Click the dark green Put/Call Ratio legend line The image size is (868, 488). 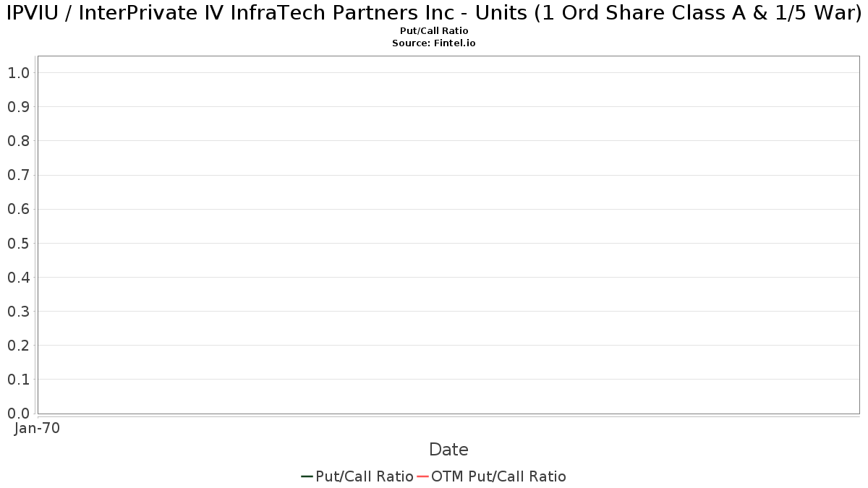coord(307,476)
